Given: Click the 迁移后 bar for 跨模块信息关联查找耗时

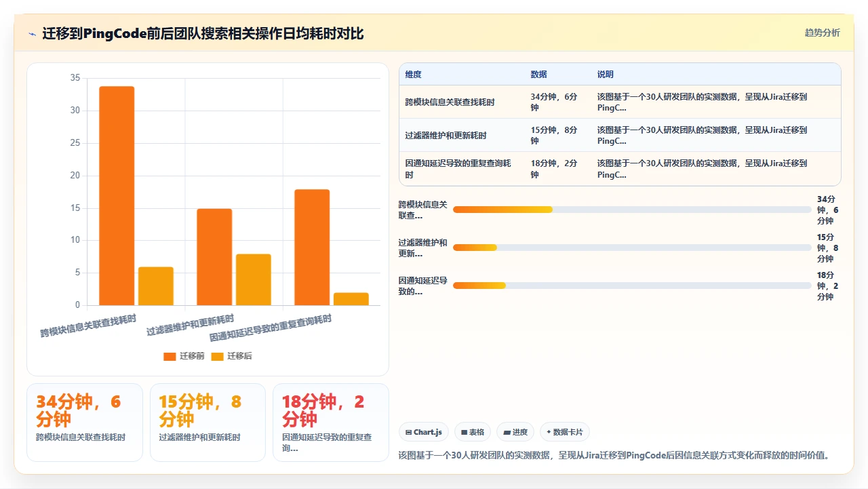Looking at the screenshot, I should [x=156, y=286].
